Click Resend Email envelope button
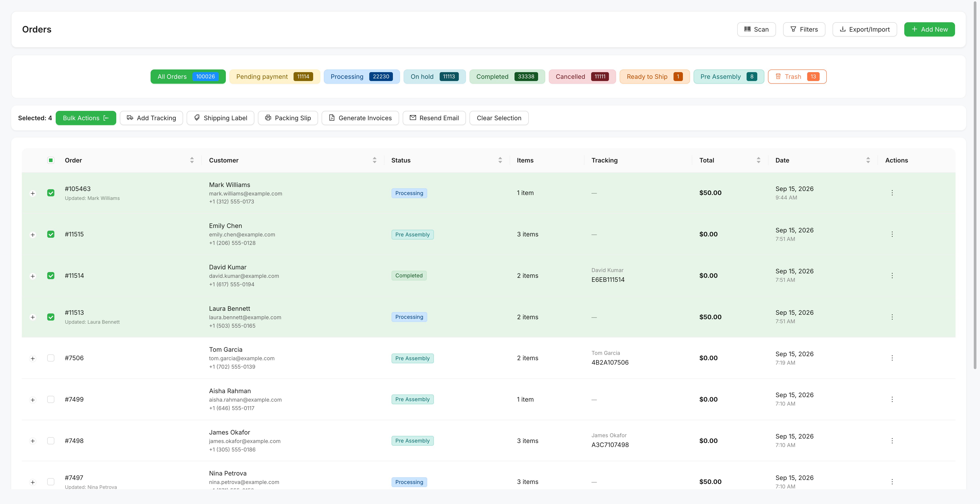Screen dimensions: 980x504 pyautogui.click(x=434, y=118)
